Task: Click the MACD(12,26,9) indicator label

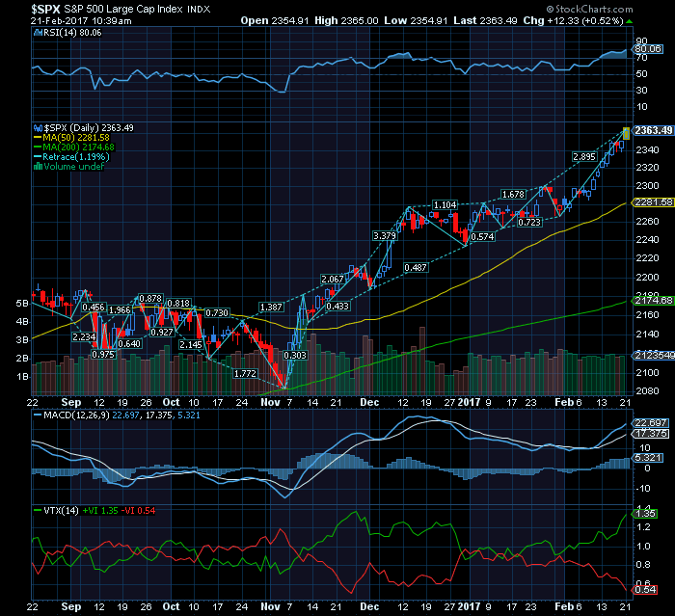Action: point(76,415)
